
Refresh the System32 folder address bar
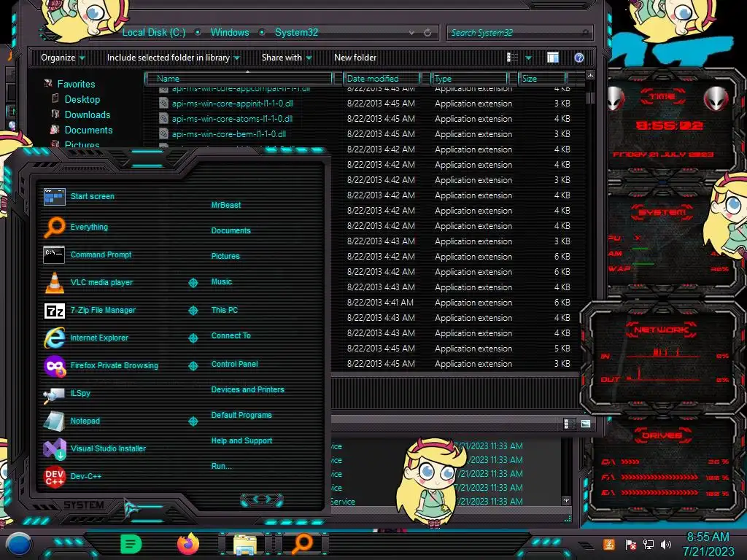[427, 32]
